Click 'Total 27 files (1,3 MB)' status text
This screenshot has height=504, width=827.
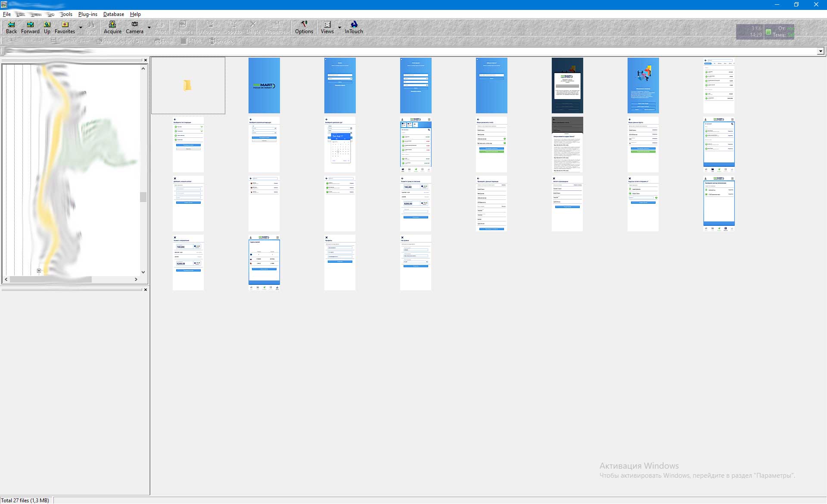click(x=25, y=500)
